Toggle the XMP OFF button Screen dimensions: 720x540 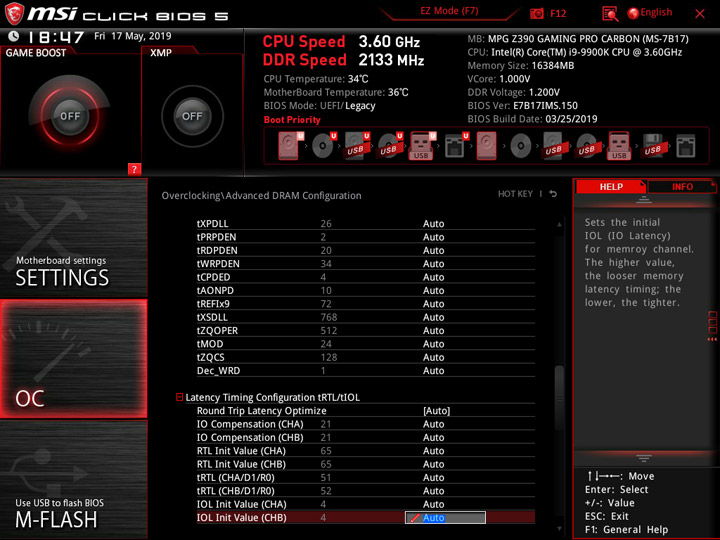tap(192, 116)
